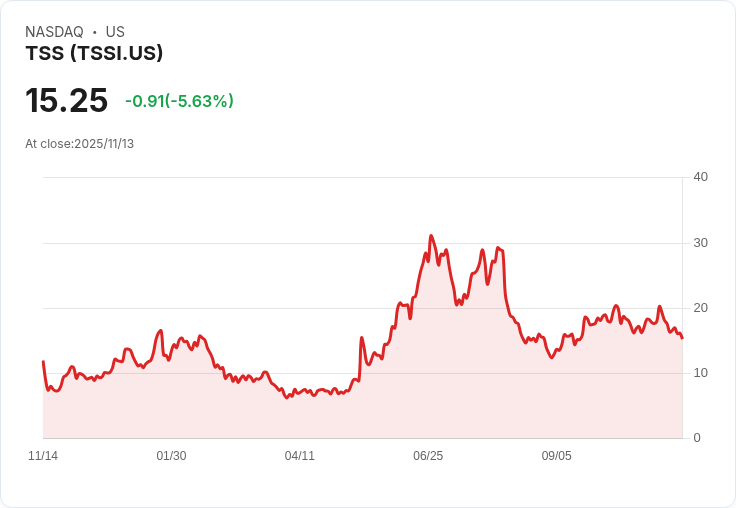Click the 15.25 closing price
The width and height of the screenshot is (736, 508).
tap(66, 101)
